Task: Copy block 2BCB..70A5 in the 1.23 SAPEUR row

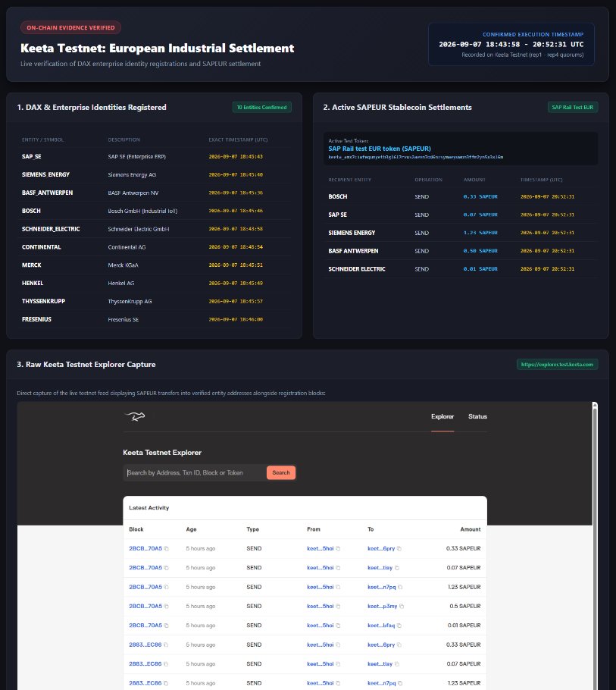Action: click(166, 587)
